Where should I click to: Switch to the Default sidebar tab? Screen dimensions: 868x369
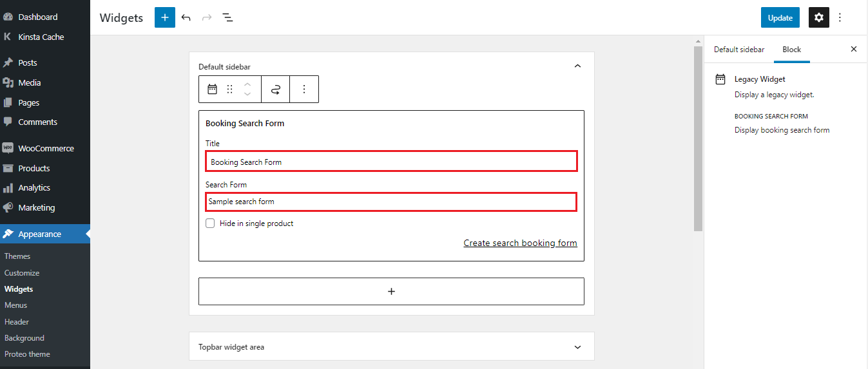point(738,50)
